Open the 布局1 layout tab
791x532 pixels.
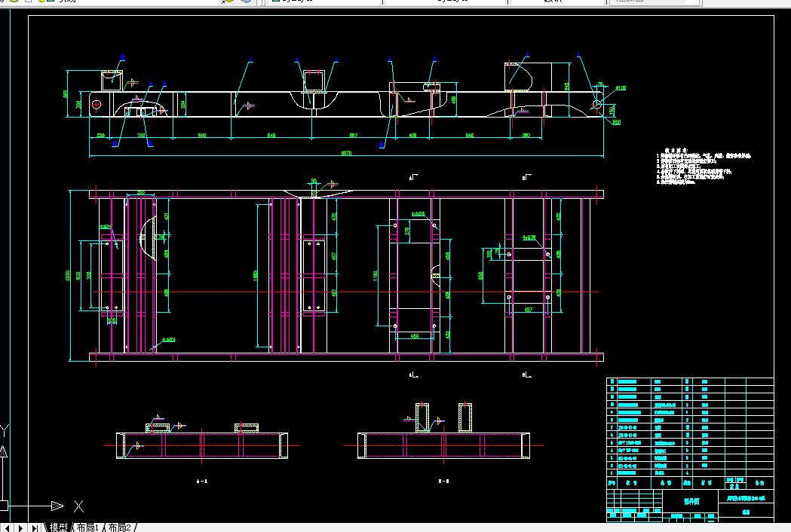pyautogui.click(x=87, y=527)
